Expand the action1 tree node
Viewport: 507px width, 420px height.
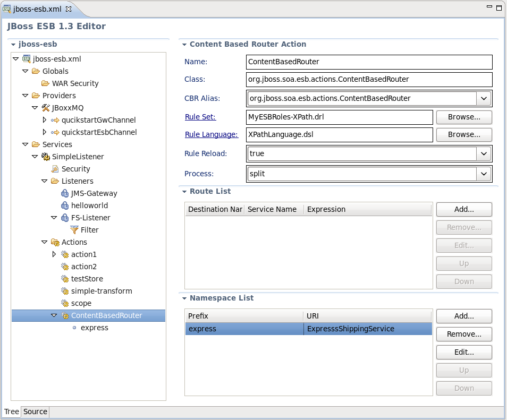pyautogui.click(x=54, y=254)
